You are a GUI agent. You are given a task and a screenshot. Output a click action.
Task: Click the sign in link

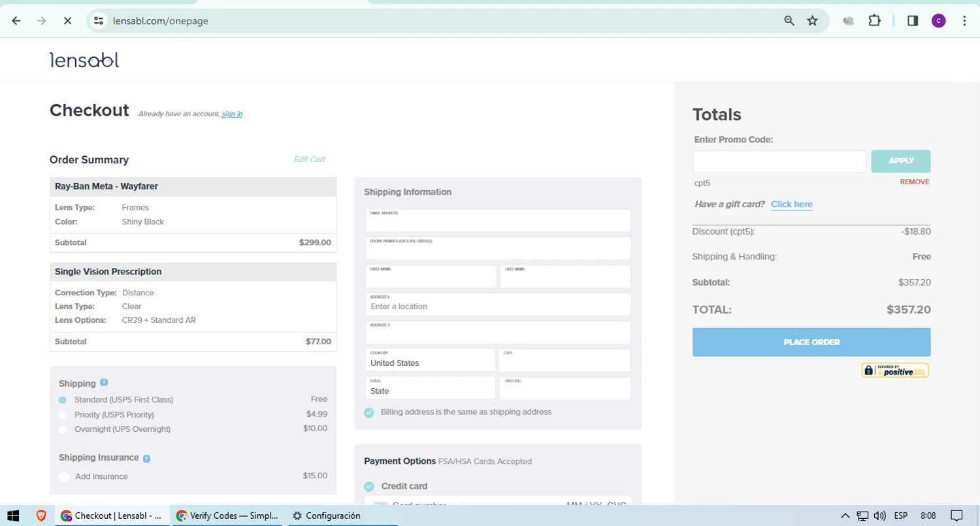232,114
